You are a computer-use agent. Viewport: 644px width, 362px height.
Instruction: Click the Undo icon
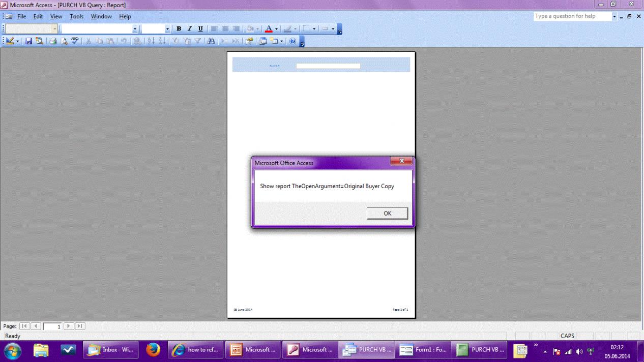point(124,41)
